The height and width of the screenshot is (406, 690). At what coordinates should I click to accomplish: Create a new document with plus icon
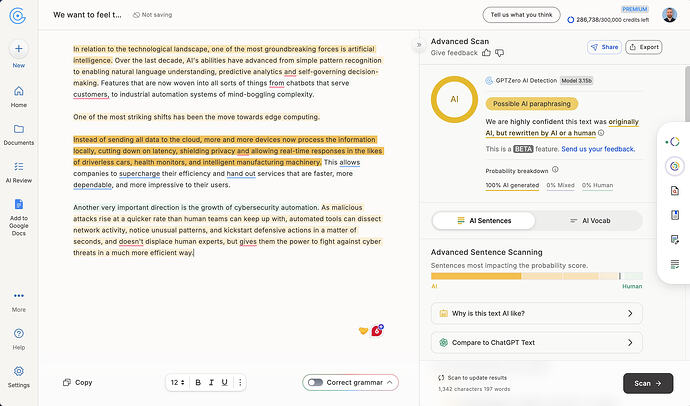tap(18, 48)
